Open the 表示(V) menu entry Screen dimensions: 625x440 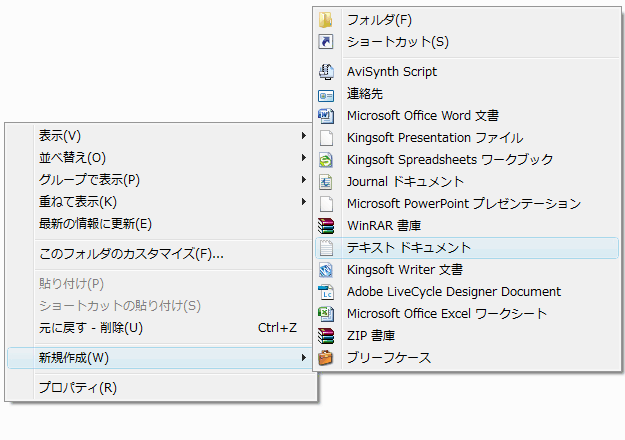pyautogui.click(x=60, y=136)
